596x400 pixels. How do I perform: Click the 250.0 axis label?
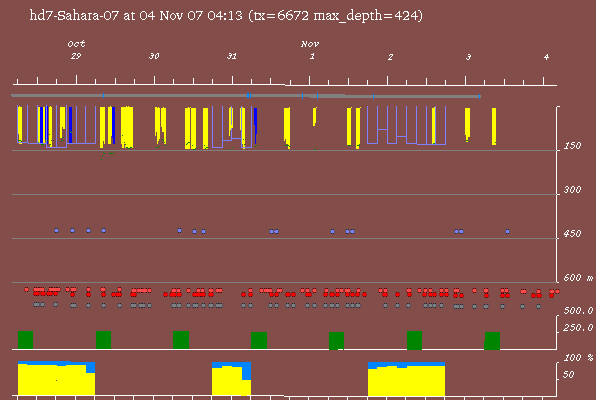coord(578,327)
